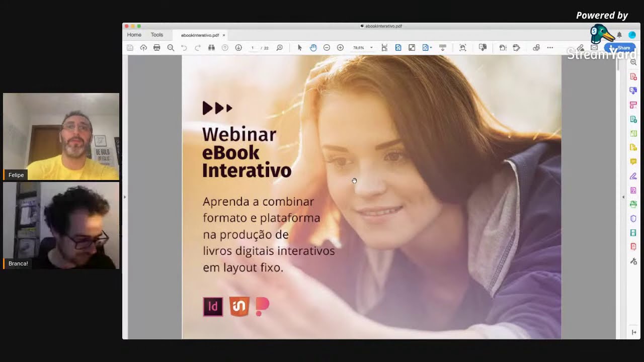Image resolution: width=644 pixels, height=362 pixels.
Task: Click the fit width scrolling icon
Action: click(384, 48)
